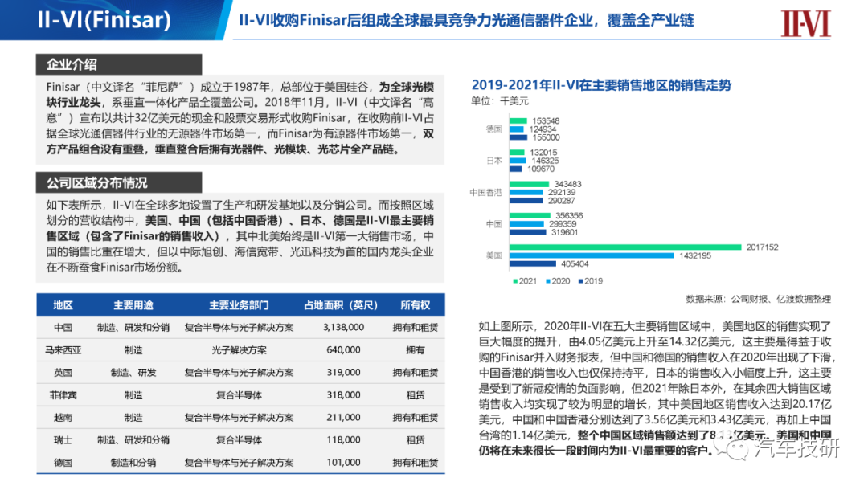The height and width of the screenshot is (486, 868).
Task: Click the 中国 cell in table
Action: click(63, 328)
